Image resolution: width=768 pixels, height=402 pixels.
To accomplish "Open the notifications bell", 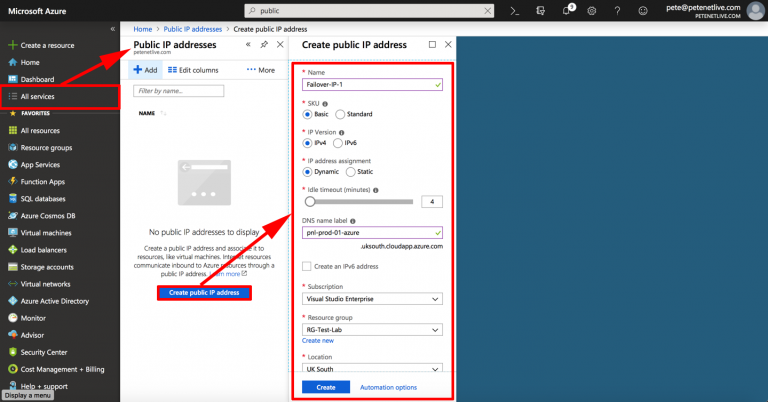I will (567, 10).
